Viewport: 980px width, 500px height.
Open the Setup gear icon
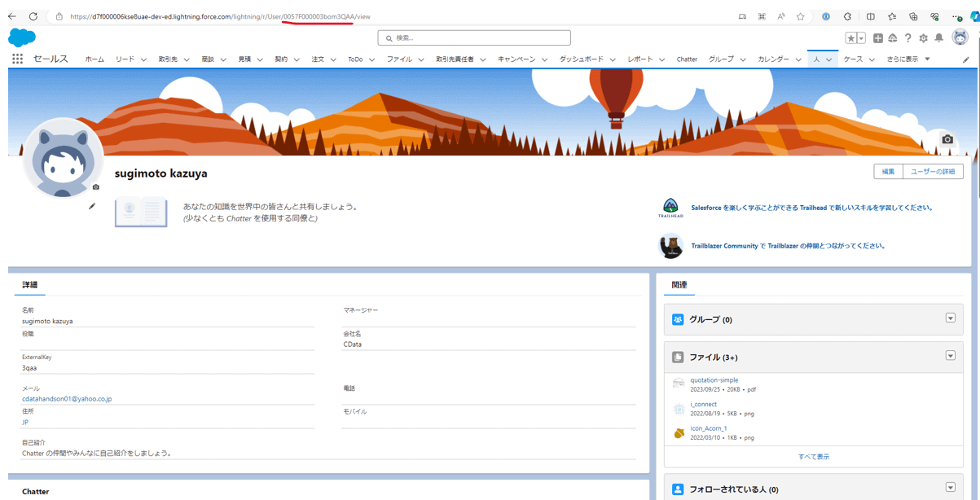coord(923,38)
